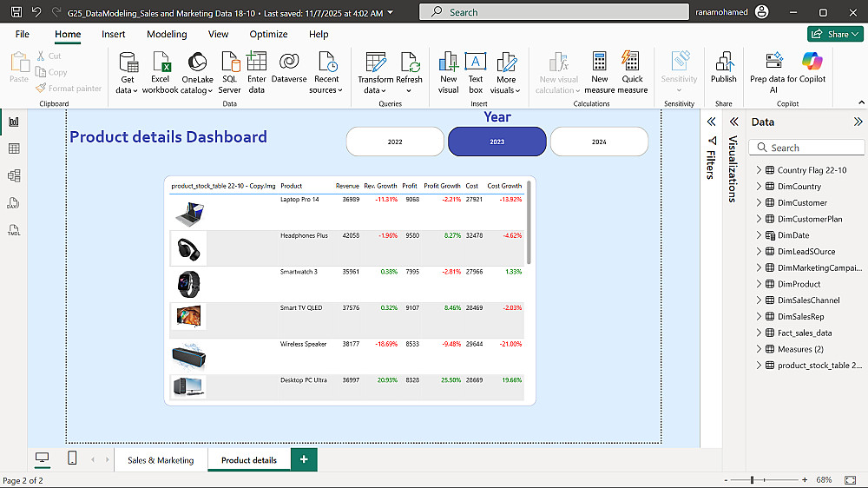This screenshot has height=488, width=868.
Task: Switch to Table view in sidebar
Action: coord(14,148)
